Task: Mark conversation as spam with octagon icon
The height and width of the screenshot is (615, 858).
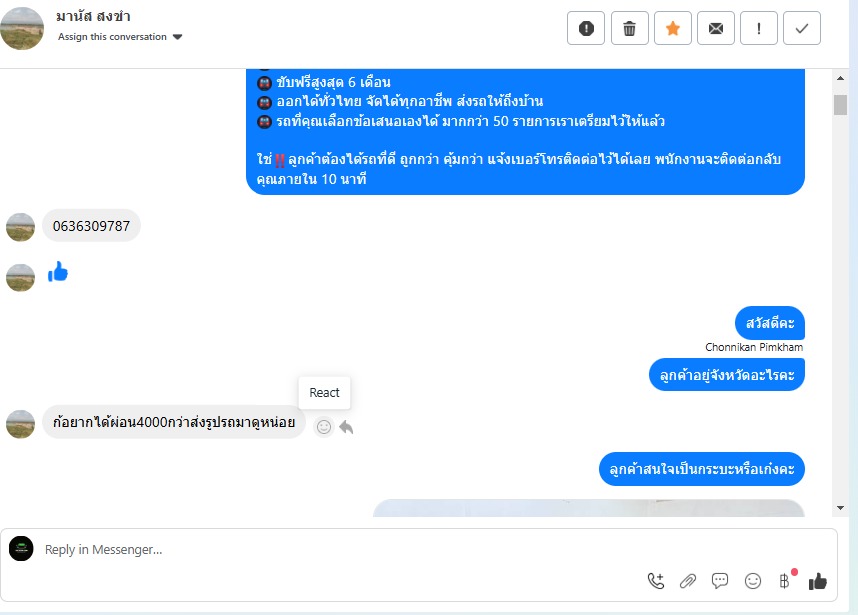Action: click(x=585, y=28)
